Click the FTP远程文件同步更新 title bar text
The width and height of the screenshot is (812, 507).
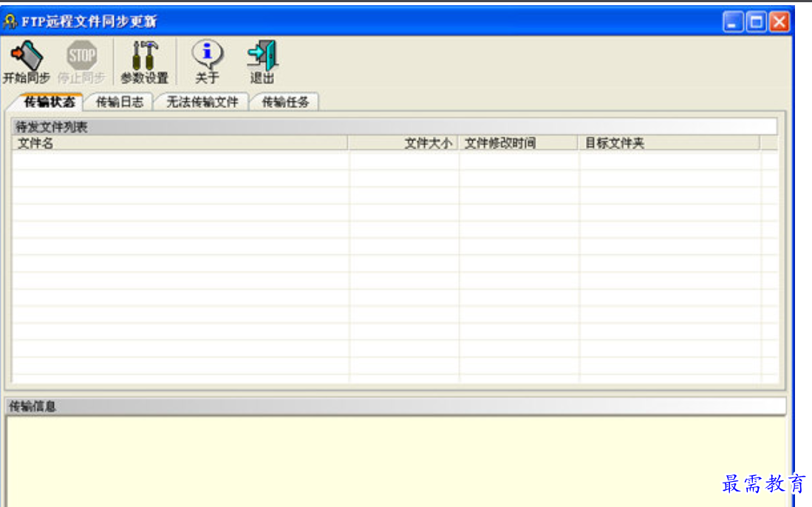(89, 21)
